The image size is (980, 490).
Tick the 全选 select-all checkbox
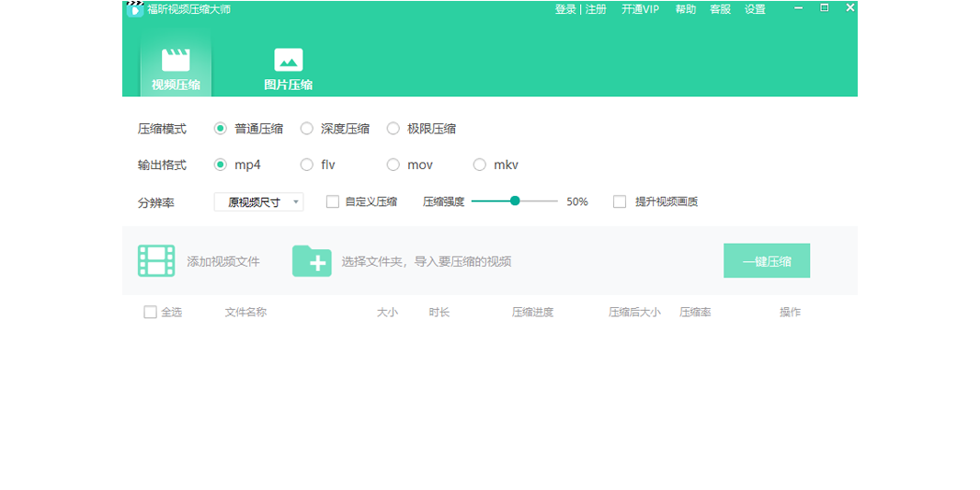coord(151,313)
